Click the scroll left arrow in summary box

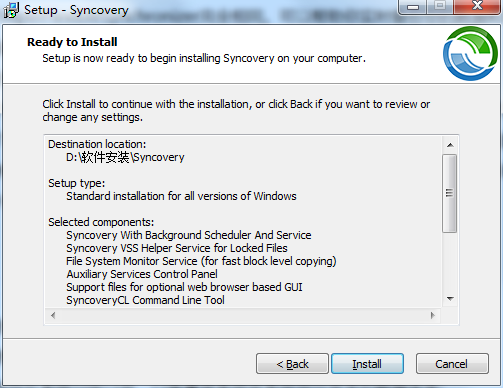(53, 315)
